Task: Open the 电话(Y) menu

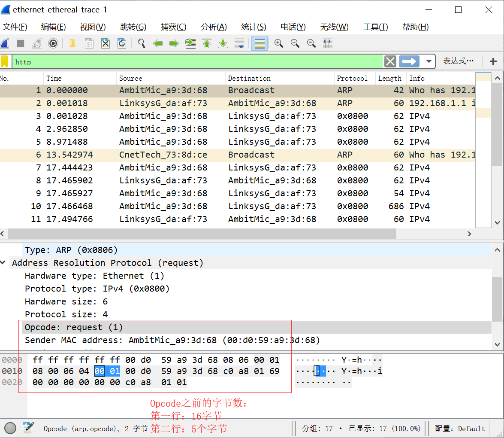Action: tap(293, 27)
